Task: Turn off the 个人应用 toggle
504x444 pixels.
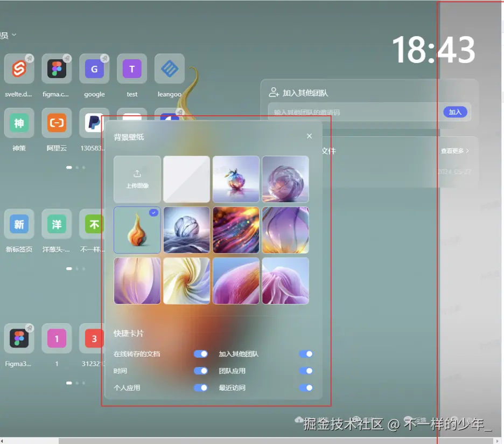Action: 201,388
